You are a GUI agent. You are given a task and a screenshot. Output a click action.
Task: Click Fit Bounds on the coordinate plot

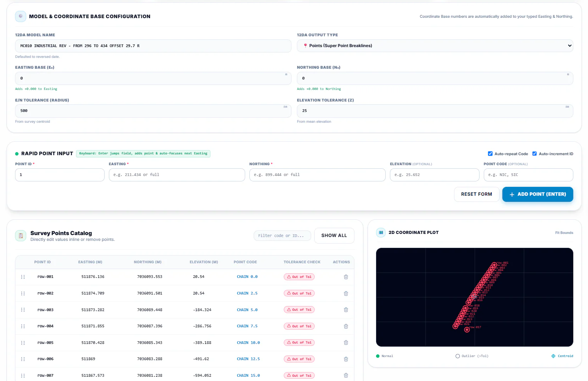pyautogui.click(x=564, y=233)
